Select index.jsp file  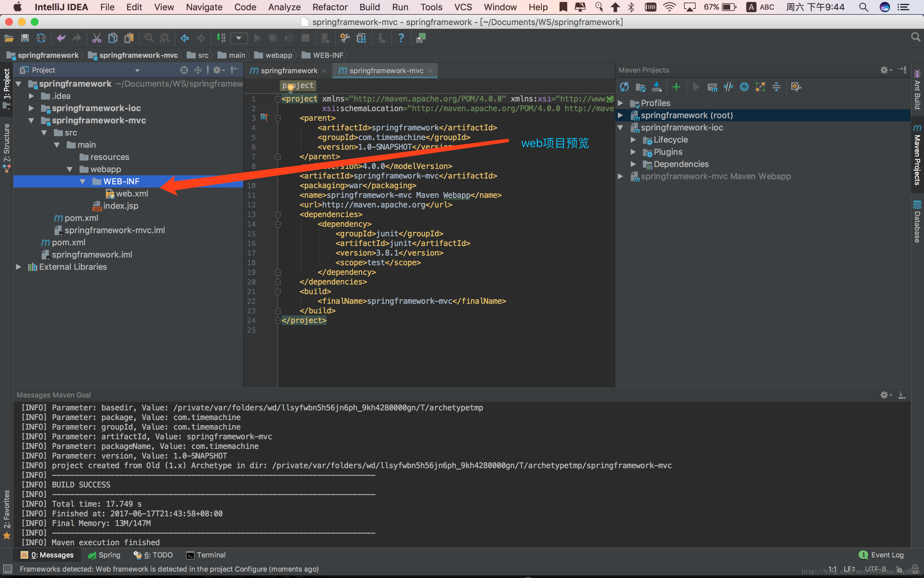[115, 206]
